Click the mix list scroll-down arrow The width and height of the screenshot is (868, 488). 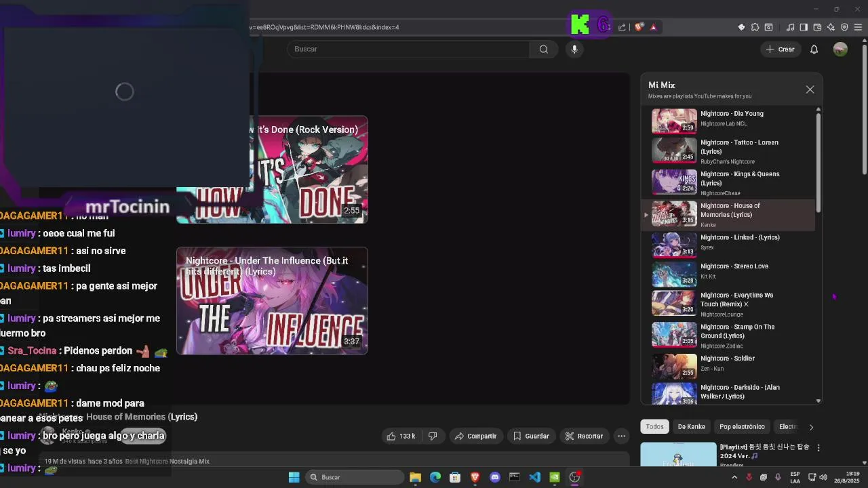click(818, 401)
